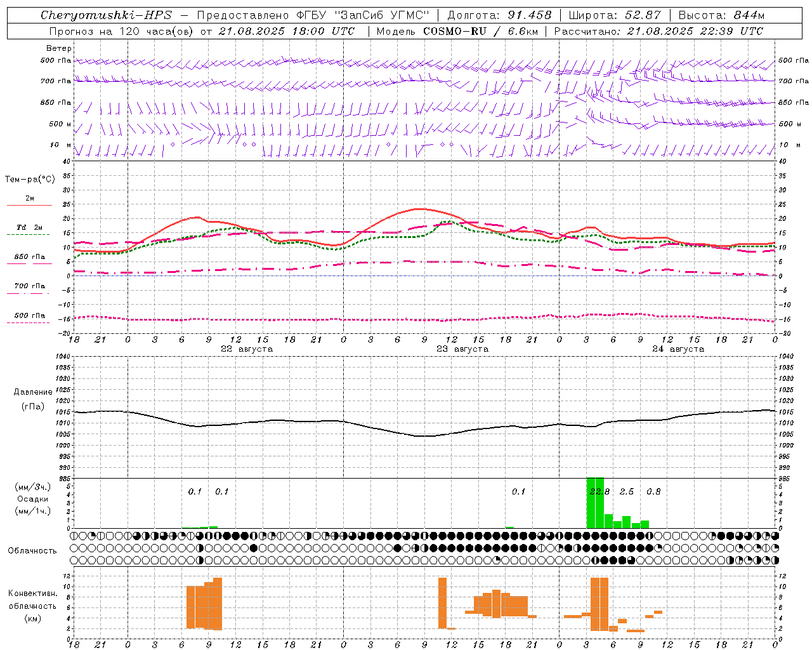Click the '23 августа' date label
The height and width of the screenshot is (650, 812).
point(462,349)
